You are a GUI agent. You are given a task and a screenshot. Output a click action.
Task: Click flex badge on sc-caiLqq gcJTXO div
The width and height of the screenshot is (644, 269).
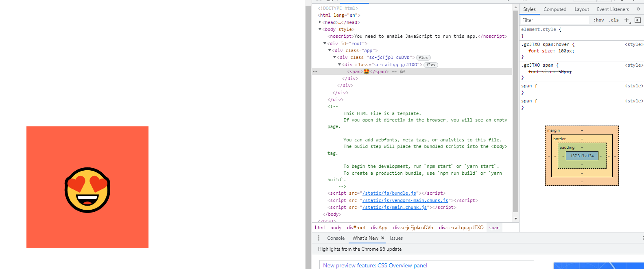(431, 65)
